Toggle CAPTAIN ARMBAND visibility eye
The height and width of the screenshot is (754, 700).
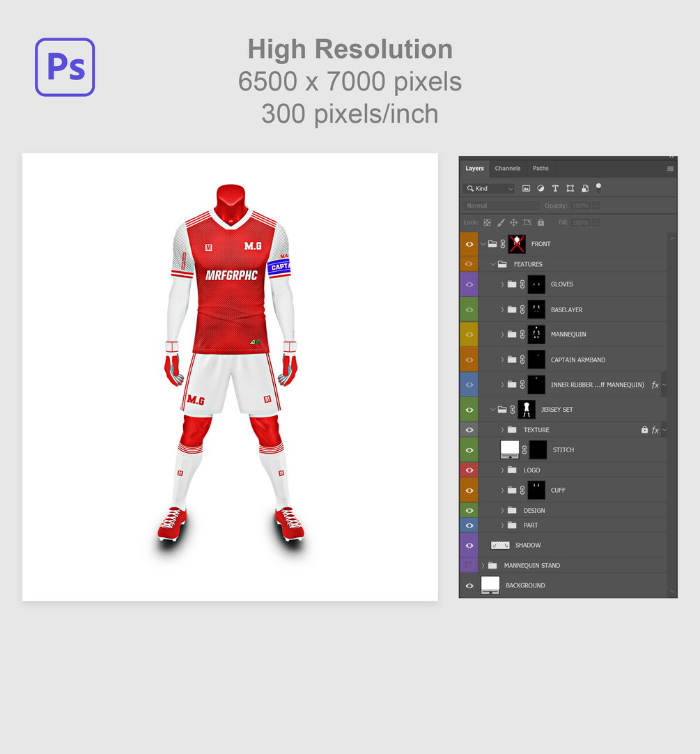(x=469, y=360)
